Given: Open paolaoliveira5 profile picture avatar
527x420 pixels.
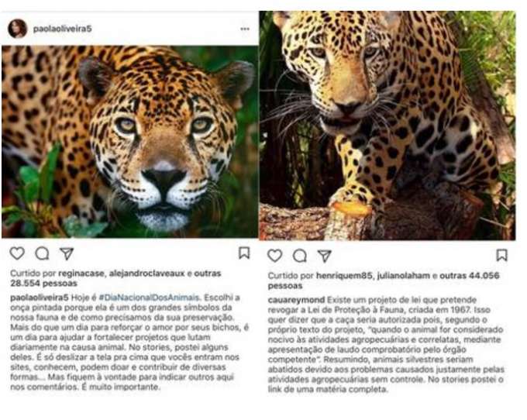Looking at the screenshot, I should coord(18,29).
